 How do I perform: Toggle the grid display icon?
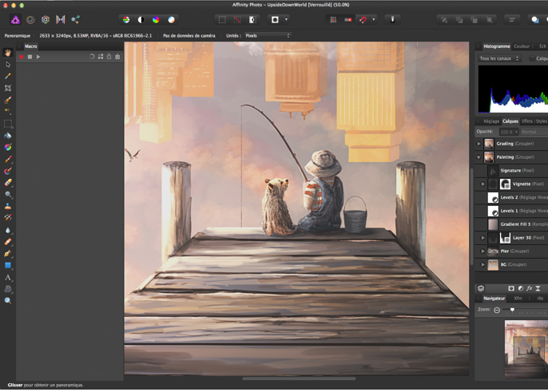tap(333, 20)
